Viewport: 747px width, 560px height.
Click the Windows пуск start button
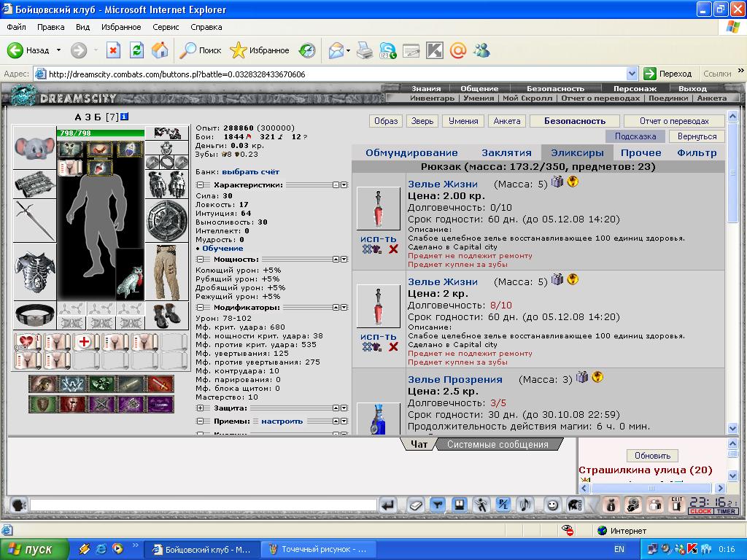34,549
